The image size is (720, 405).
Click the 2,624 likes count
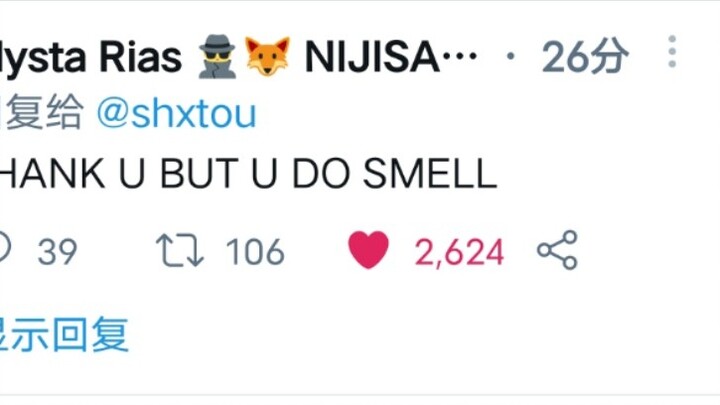point(459,252)
